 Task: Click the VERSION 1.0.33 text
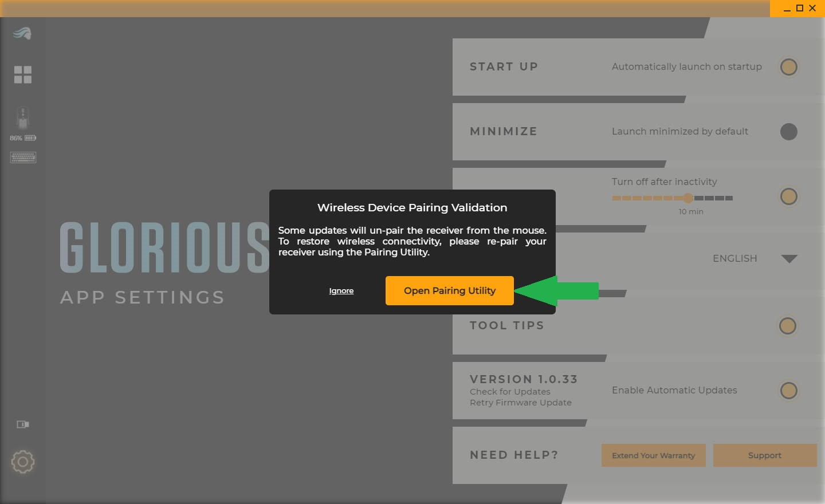point(524,379)
